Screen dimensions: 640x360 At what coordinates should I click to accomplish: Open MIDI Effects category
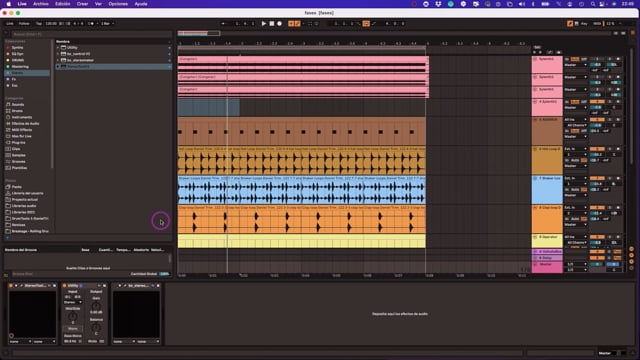coord(22,130)
